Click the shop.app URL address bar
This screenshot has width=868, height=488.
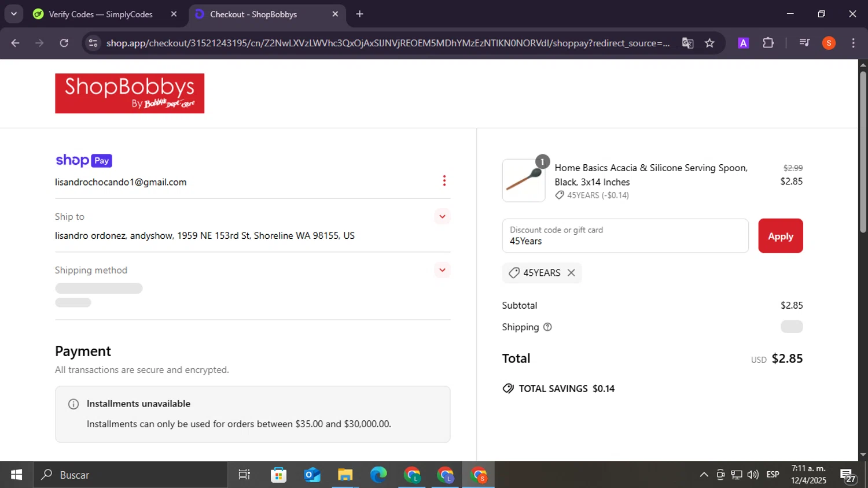tap(388, 43)
